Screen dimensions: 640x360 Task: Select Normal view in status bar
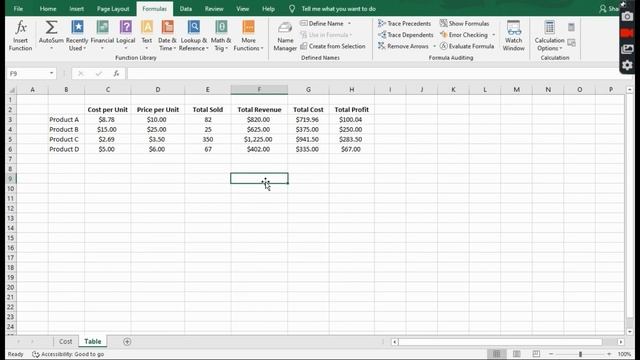pyautogui.click(x=496, y=354)
